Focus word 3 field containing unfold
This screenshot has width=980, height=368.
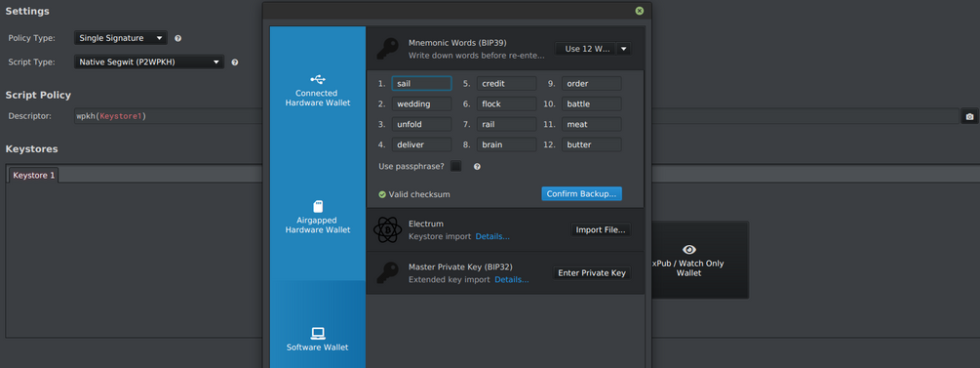pyautogui.click(x=422, y=124)
